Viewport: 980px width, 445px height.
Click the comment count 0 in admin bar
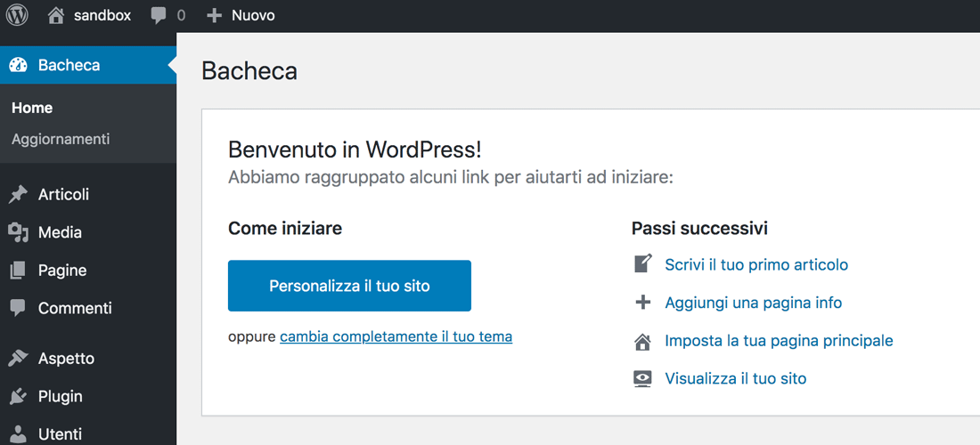181,16
